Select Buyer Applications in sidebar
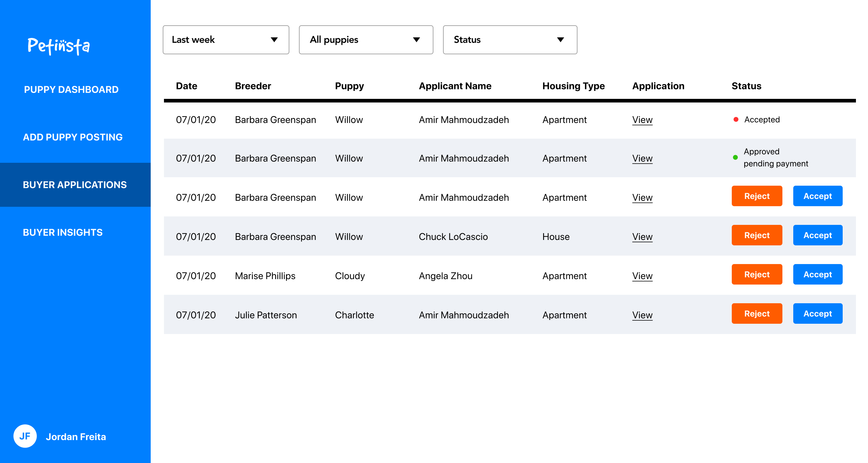Image resolution: width=868 pixels, height=463 pixels. tap(75, 185)
